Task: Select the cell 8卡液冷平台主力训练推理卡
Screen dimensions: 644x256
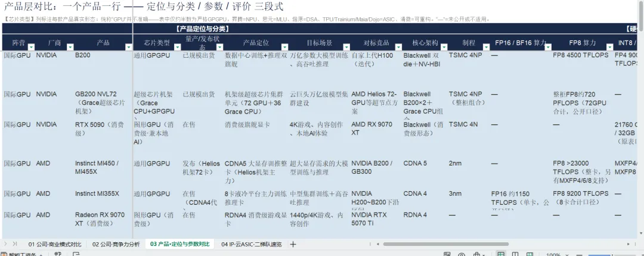Action: (x=256, y=198)
